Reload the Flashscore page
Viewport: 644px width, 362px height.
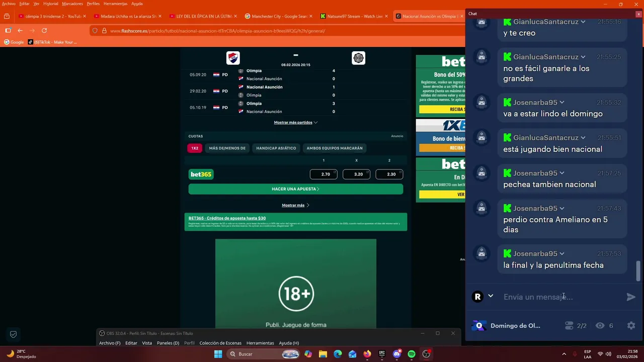coord(44,31)
